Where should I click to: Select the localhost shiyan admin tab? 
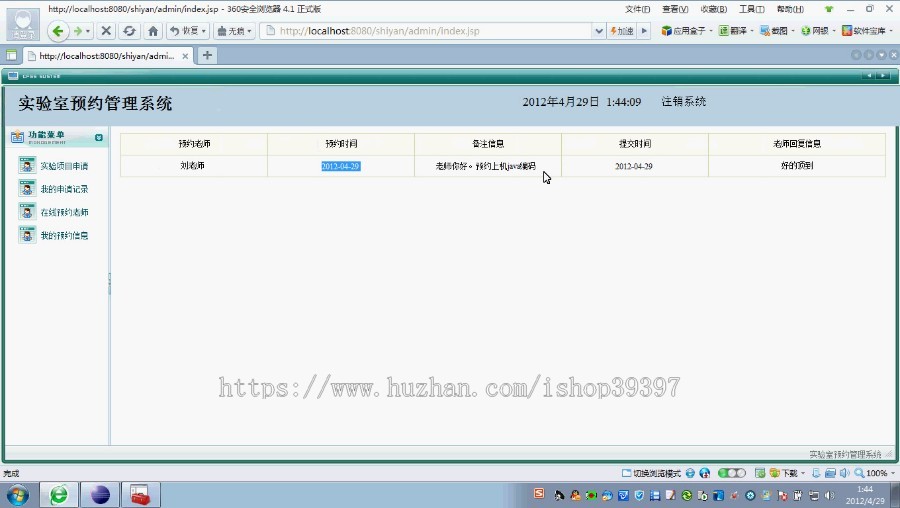pos(106,56)
